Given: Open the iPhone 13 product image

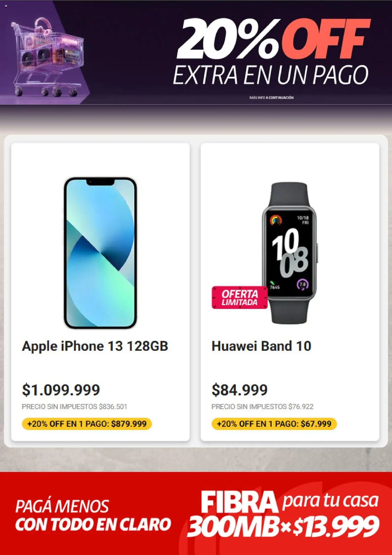Looking at the screenshot, I should (x=100, y=253).
